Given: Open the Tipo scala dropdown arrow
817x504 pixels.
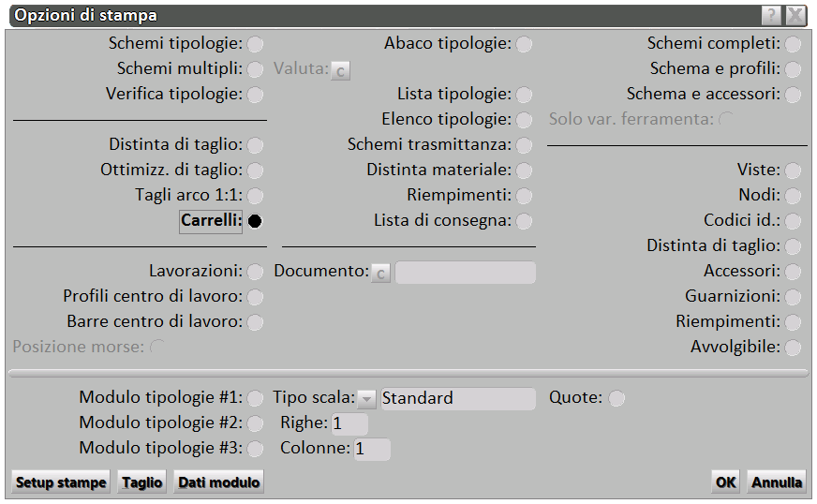Looking at the screenshot, I should point(367,399).
